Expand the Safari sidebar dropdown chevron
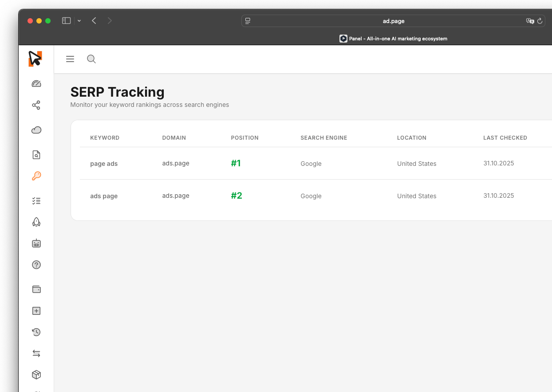 point(79,21)
